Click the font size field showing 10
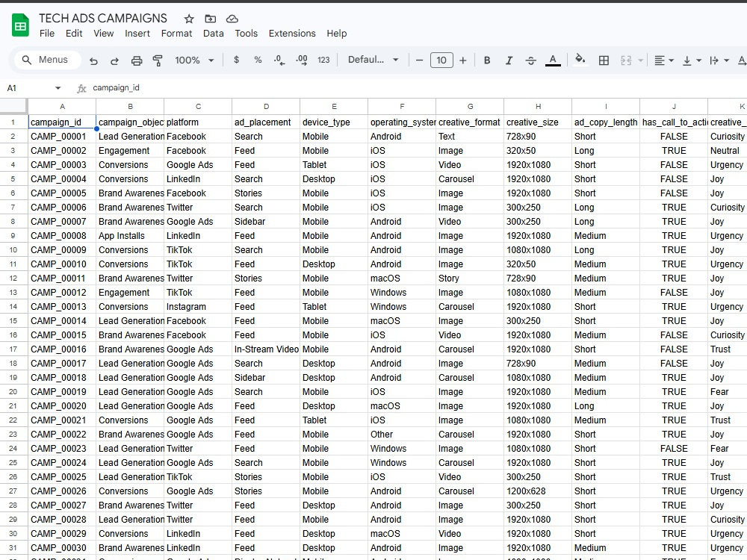 pyautogui.click(x=441, y=60)
